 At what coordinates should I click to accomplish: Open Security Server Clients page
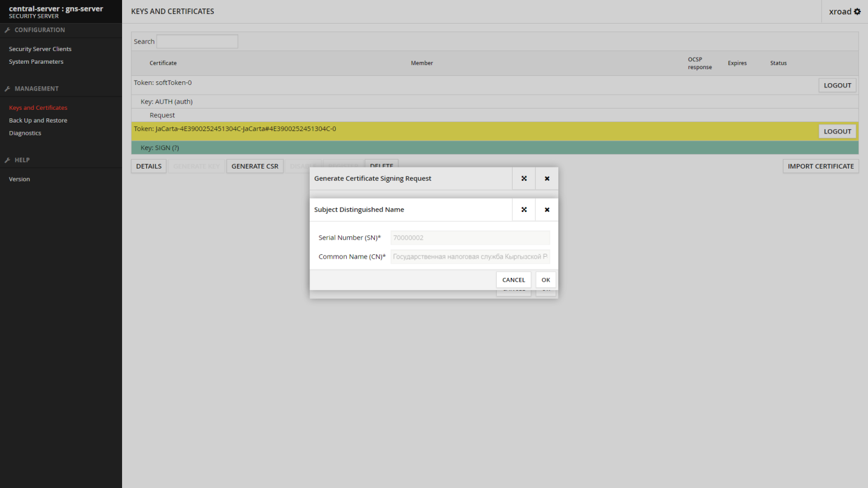(x=40, y=49)
